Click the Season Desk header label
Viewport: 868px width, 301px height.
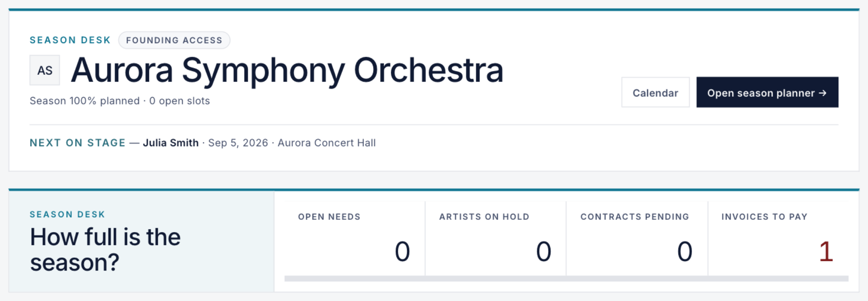click(70, 40)
